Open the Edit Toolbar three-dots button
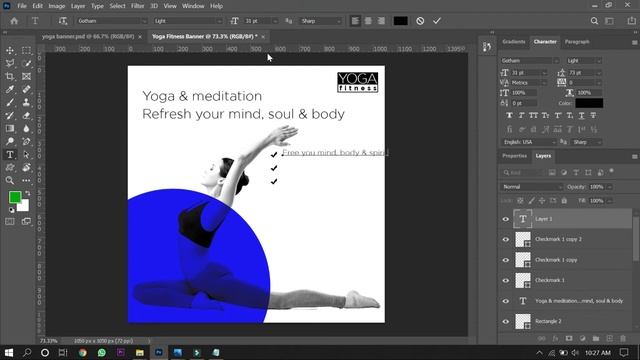 26,180
